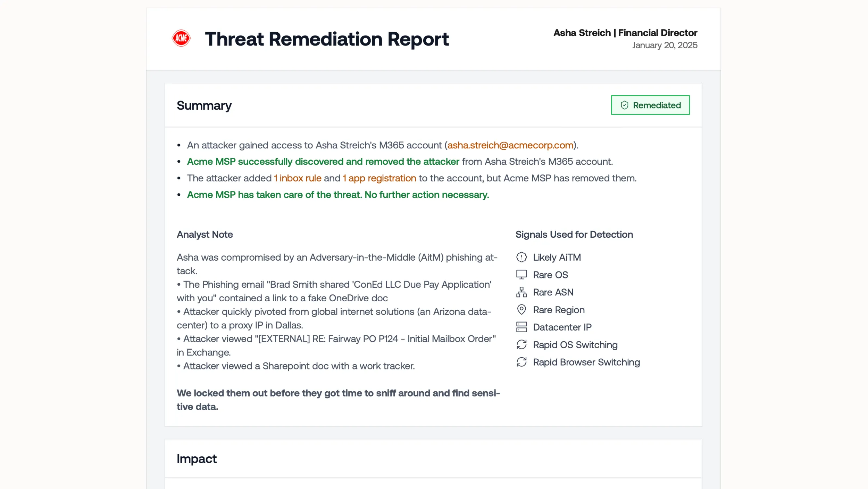Image resolution: width=868 pixels, height=489 pixels.
Task: Click the Summary section heading
Action: (x=204, y=106)
